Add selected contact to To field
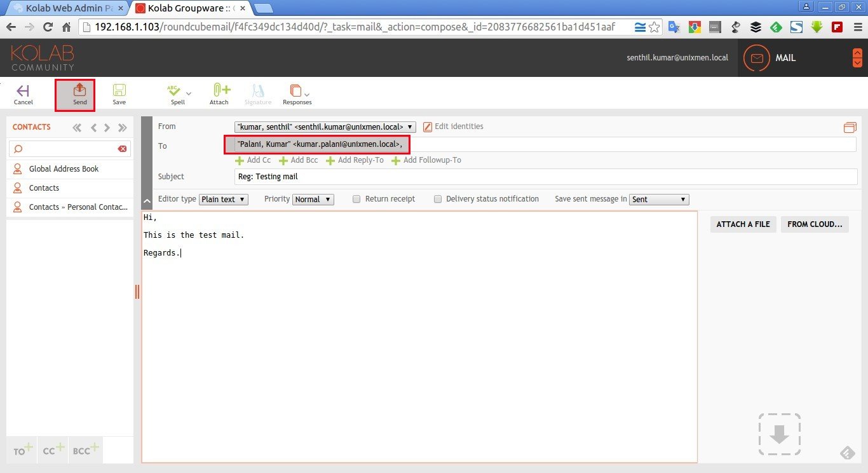The image size is (868, 473). (22, 449)
